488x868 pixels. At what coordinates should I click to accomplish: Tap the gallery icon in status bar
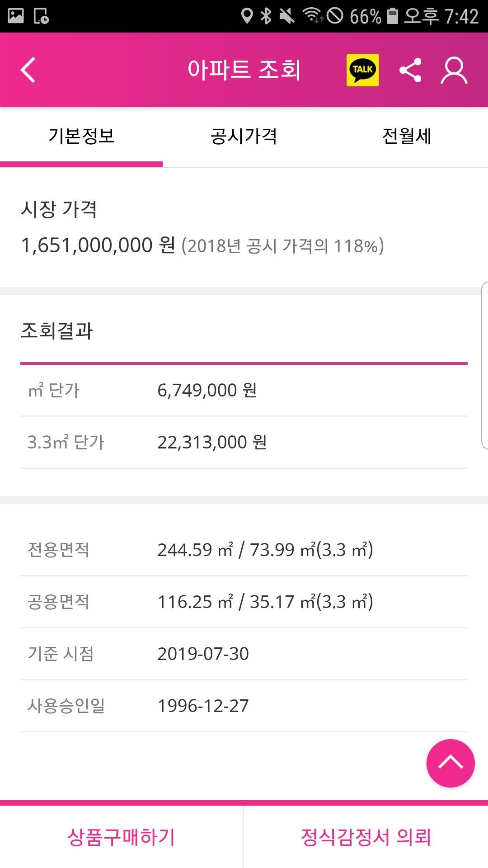point(16,16)
